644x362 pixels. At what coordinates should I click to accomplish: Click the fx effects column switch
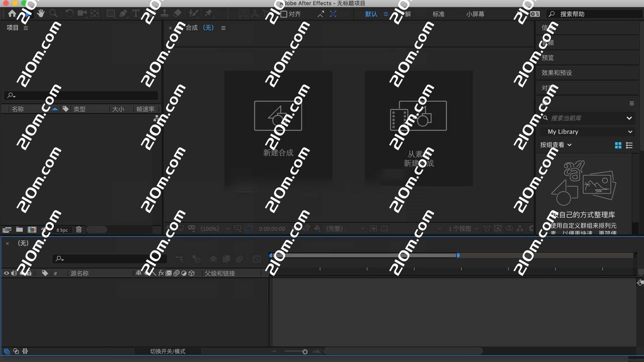[x=162, y=273]
